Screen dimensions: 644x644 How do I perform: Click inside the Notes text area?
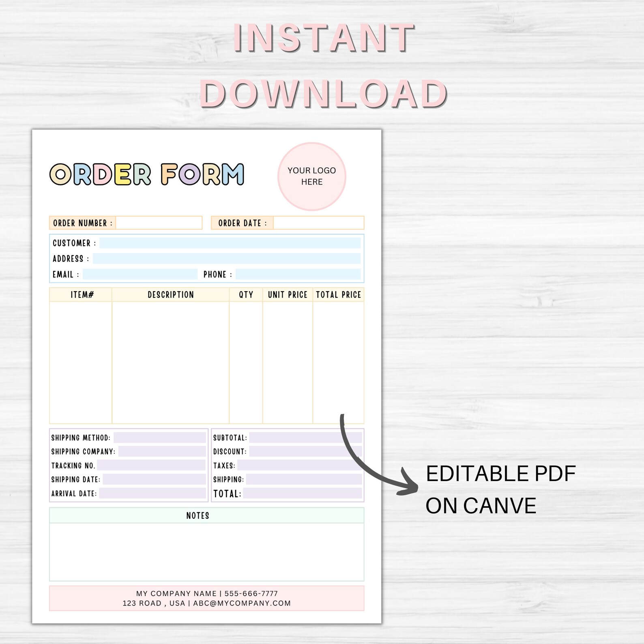click(207, 552)
